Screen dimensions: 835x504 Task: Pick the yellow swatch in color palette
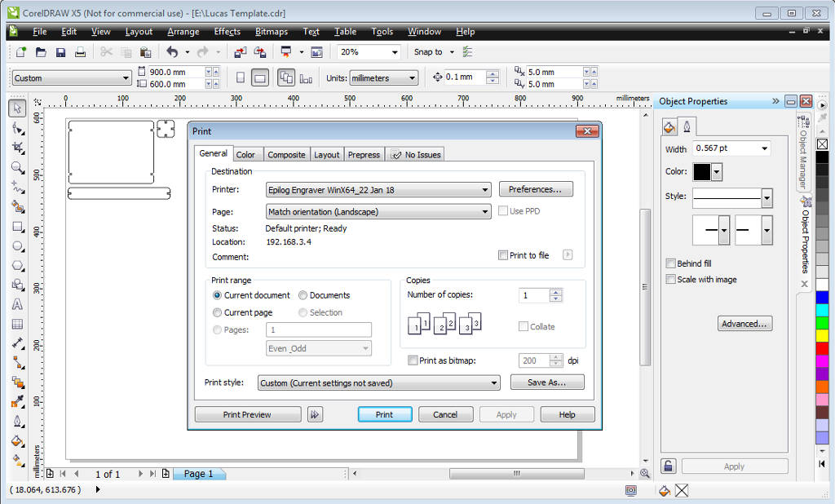822,335
